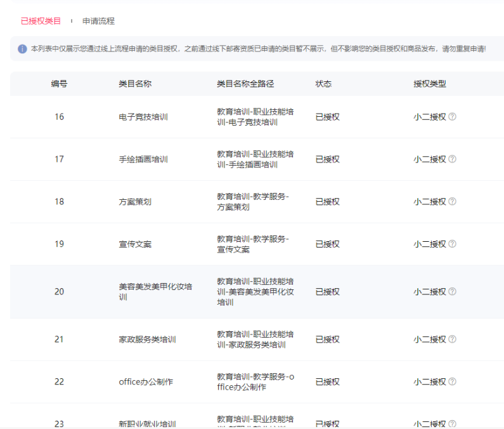Open 小二授权 help icon in 宣传文案 row

[x=452, y=244]
